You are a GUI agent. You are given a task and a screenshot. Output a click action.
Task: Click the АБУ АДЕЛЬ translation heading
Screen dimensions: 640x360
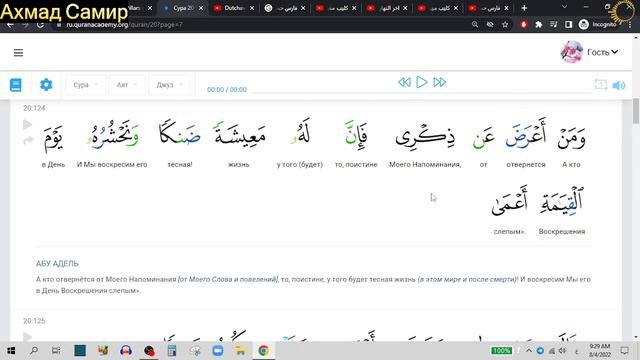click(57, 264)
